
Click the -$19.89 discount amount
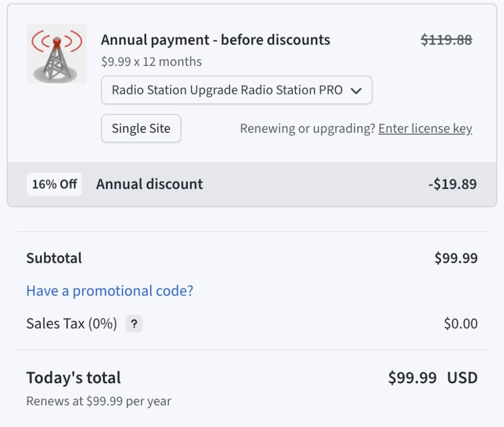click(x=452, y=184)
